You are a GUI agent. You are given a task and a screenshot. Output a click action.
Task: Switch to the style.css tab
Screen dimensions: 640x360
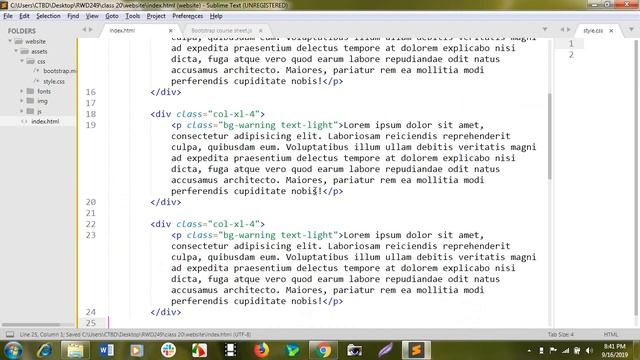[593, 31]
